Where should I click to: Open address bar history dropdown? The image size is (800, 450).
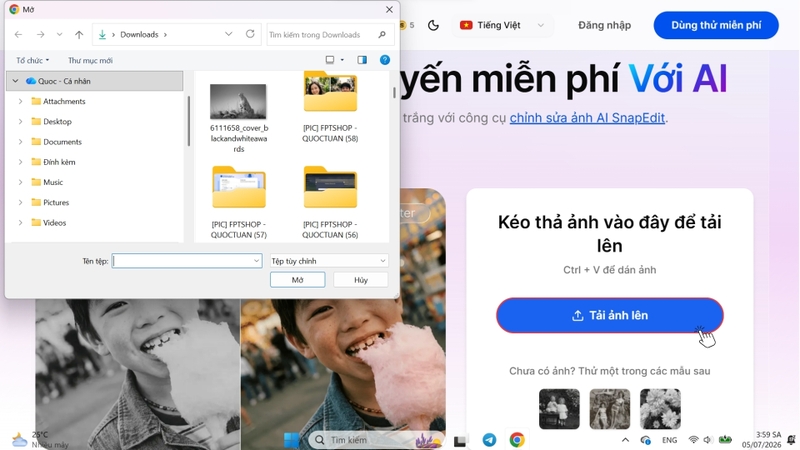click(229, 34)
